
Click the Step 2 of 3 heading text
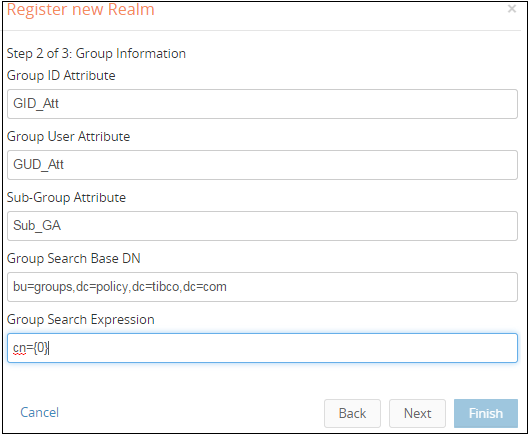(x=96, y=53)
